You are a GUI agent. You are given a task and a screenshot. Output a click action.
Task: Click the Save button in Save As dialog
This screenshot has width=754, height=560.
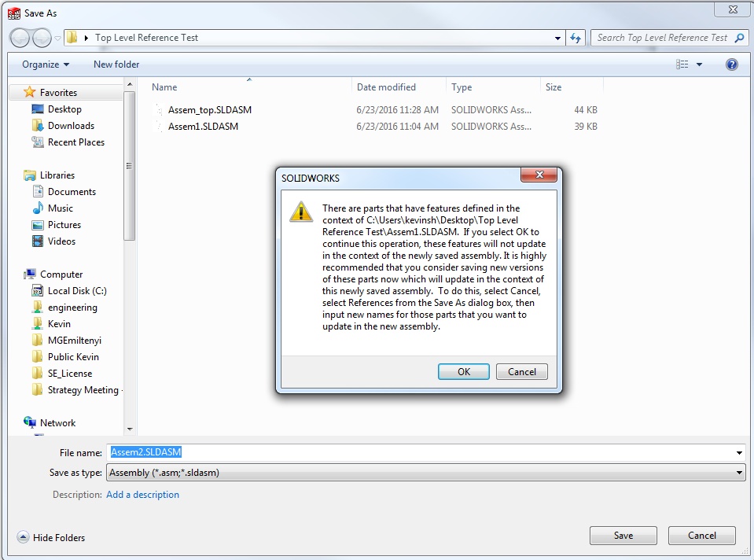[623, 536]
